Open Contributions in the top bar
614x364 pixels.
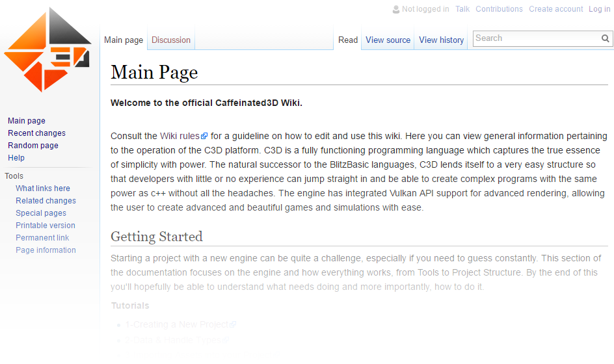(499, 9)
